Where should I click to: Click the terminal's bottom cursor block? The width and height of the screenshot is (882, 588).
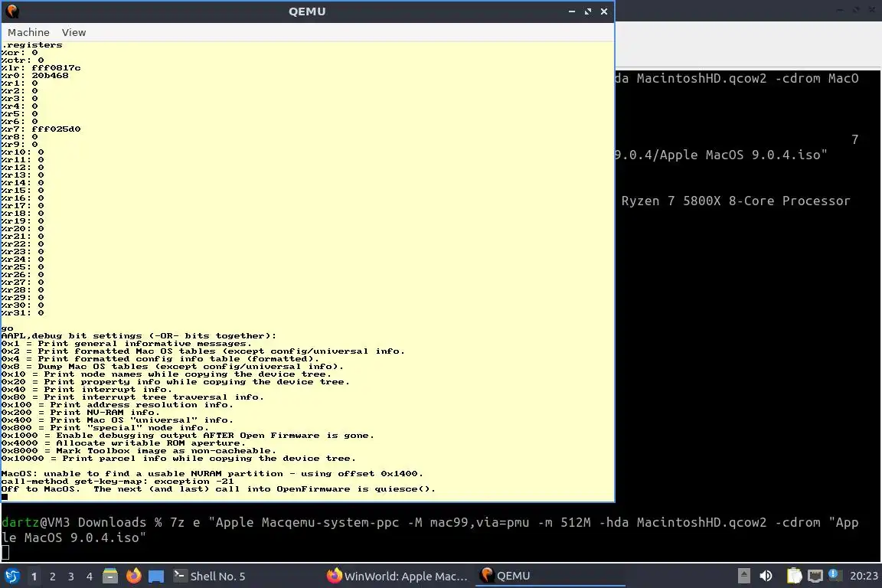pyautogui.click(x=5, y=553)
